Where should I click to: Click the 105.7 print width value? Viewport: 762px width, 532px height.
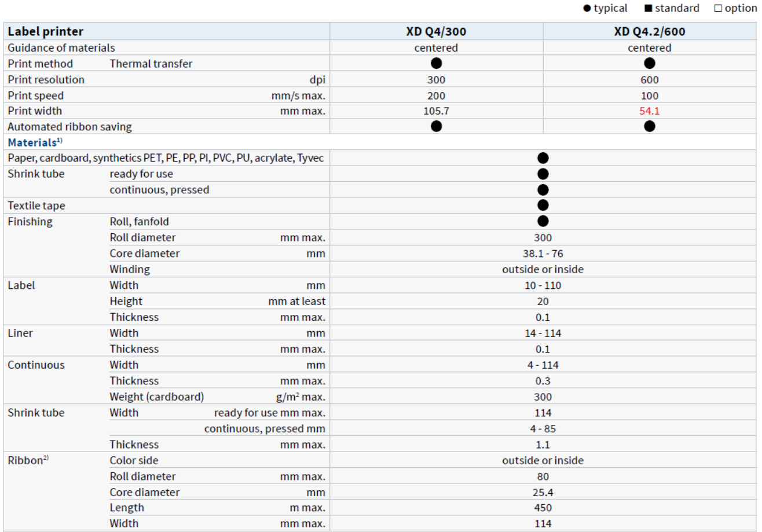click(437, 111)
